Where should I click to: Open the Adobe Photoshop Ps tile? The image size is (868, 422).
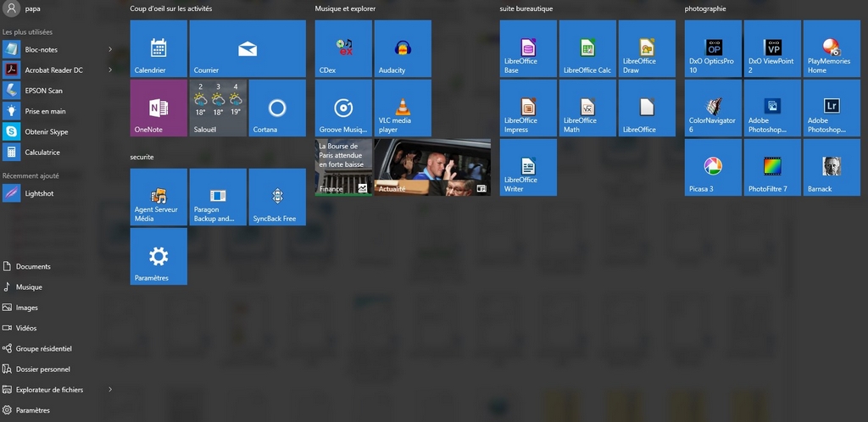(773, 108)
